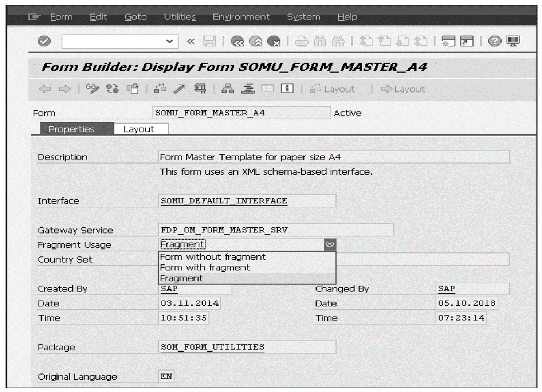Click the Test truck-like icon

coord(200,89)
